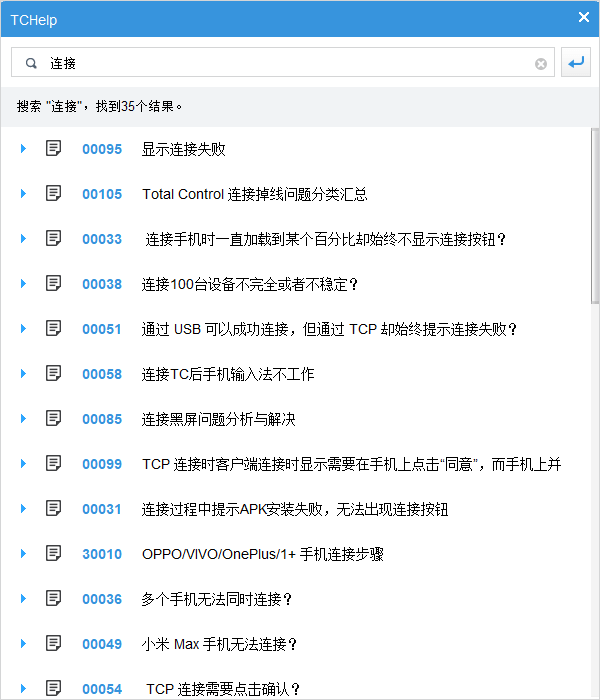Click the document icon for article 00085

(54, 418)
